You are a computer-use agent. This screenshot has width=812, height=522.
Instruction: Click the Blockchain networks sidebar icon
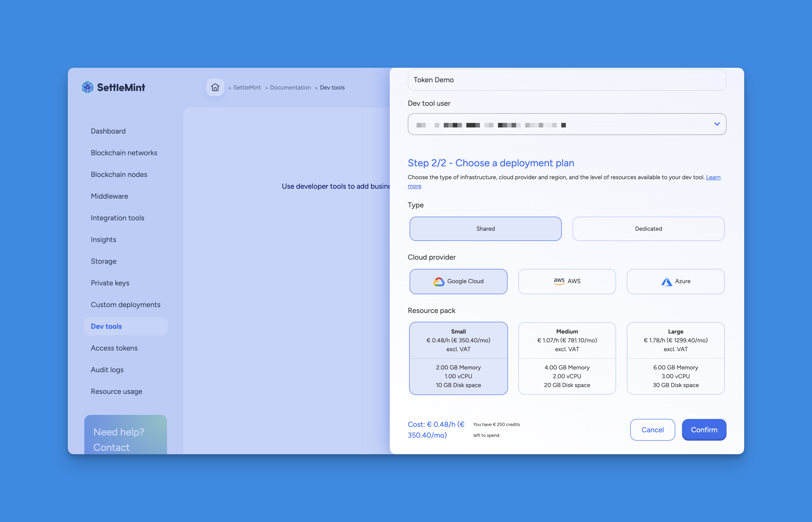tap(124, 153)
